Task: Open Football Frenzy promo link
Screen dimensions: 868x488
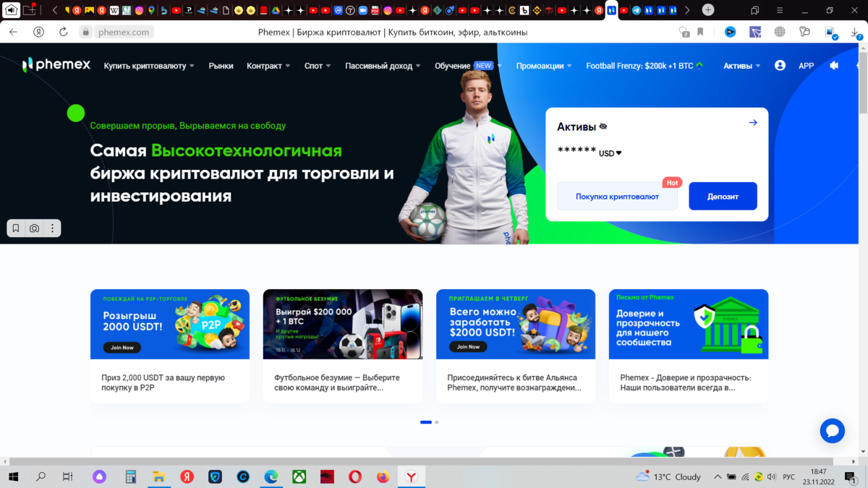Action: coord(644,66)
